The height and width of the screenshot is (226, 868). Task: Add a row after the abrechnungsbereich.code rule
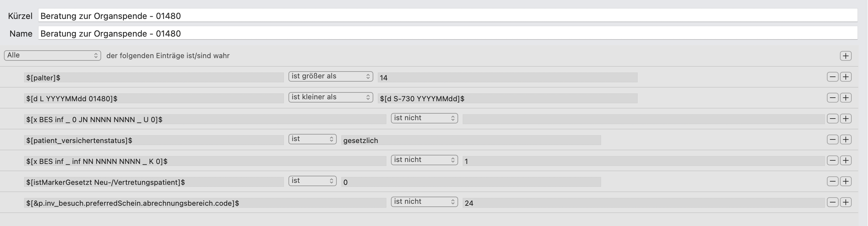pos(845,202)
